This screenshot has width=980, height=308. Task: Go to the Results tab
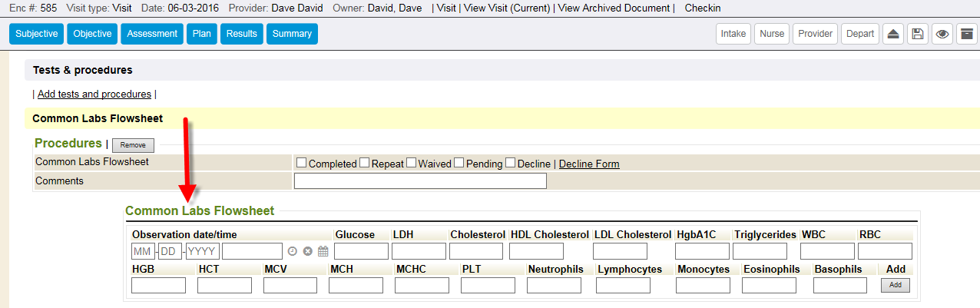point(241,34)
